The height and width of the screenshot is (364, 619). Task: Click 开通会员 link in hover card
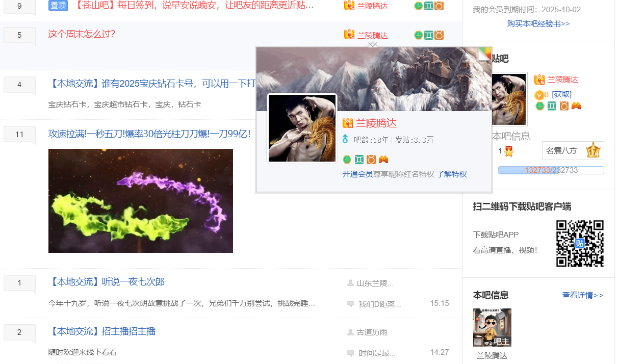coord(357,174)
